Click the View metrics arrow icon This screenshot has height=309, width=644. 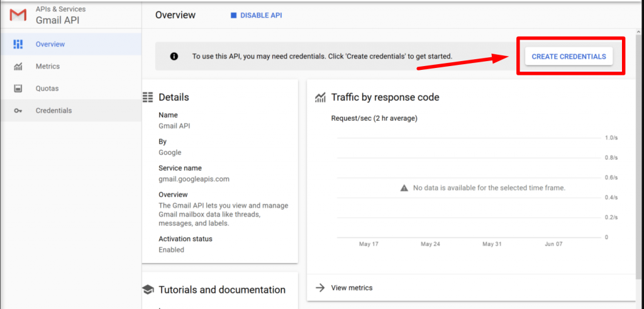point(320,288)
